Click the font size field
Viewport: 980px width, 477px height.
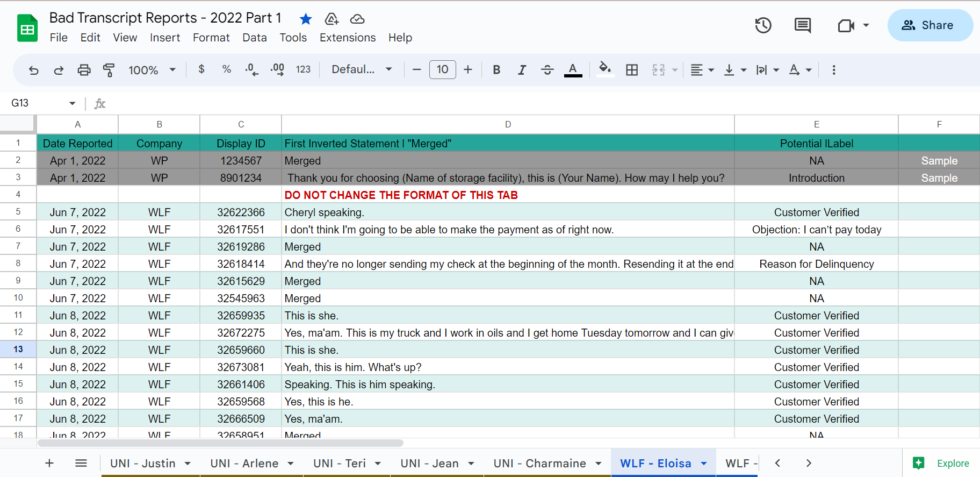coord(443,69)
